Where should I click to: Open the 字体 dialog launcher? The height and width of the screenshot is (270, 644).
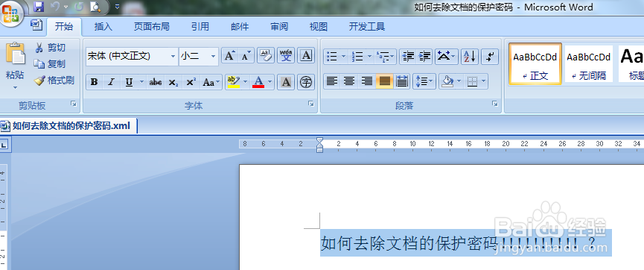[311, 104]
